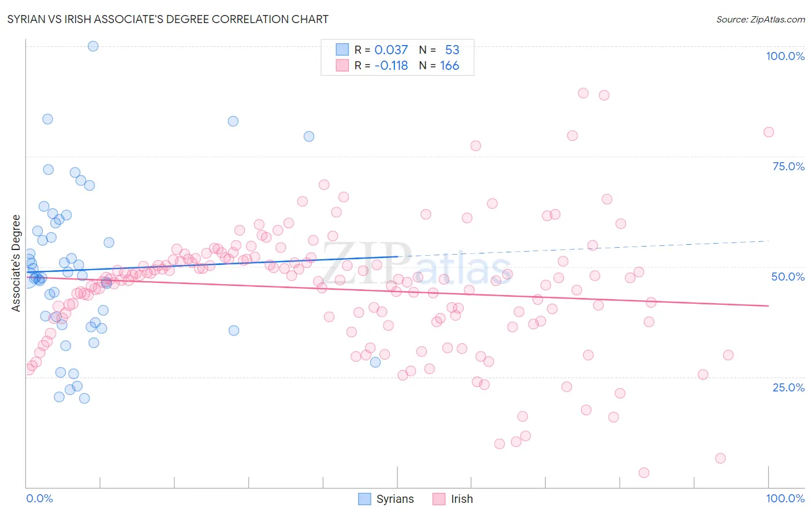Click the 50.0% y-axis label
The image size is (812, 515).
click(788, 277)
